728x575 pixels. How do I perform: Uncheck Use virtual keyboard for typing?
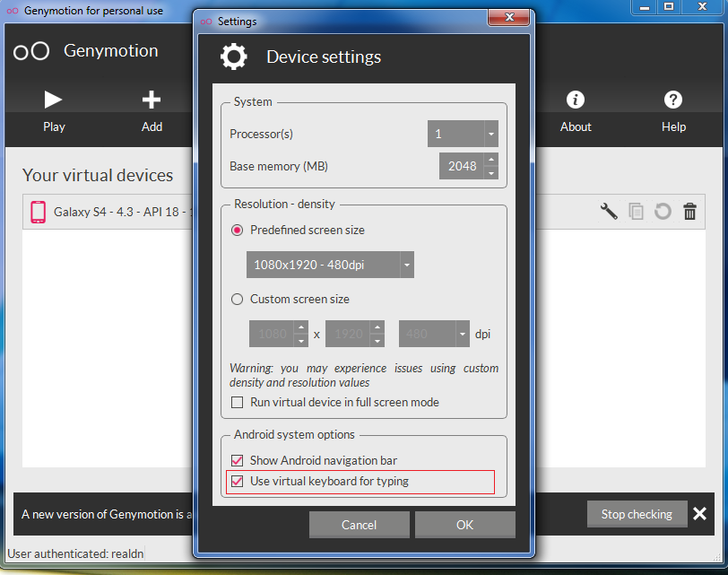pos(238,481)
